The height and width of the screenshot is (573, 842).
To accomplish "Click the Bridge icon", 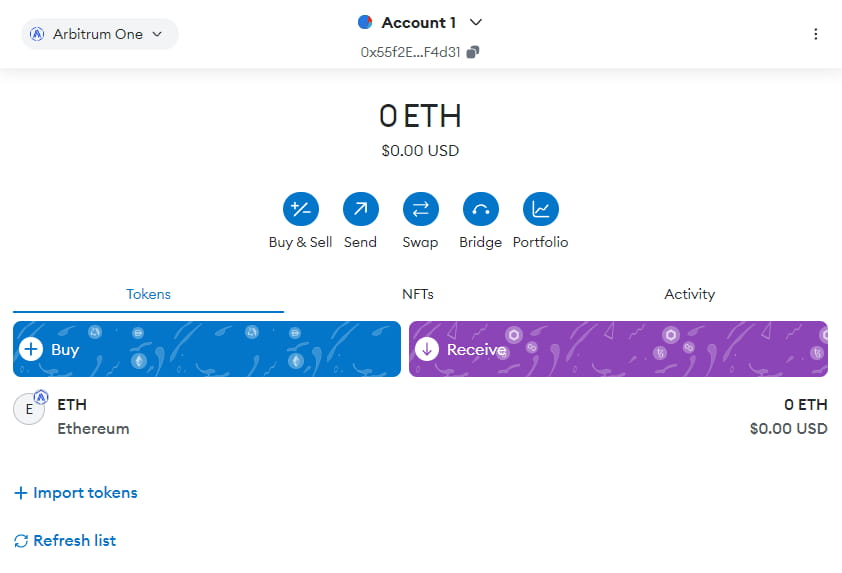I will pyautogui.click(x=480, y=209).
